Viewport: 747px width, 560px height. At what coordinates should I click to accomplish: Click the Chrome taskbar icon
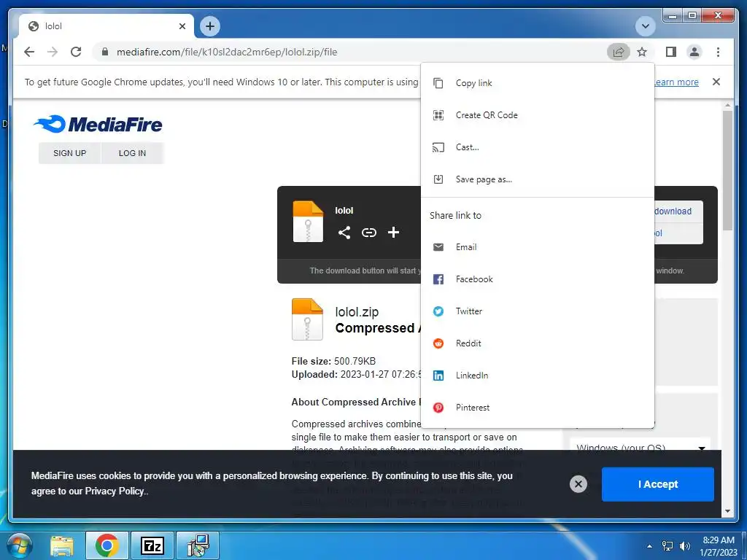point(107,545)
